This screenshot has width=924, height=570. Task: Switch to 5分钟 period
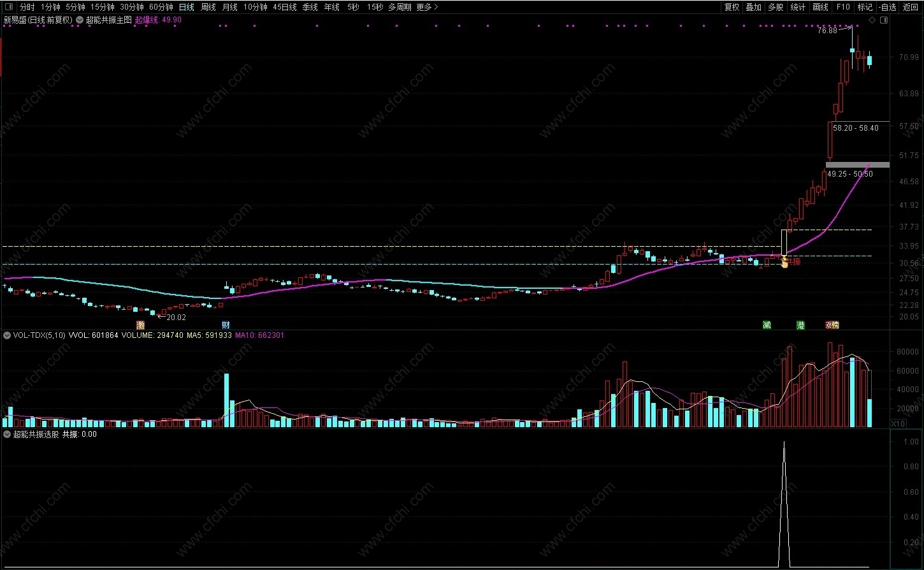tap(75, 8)
